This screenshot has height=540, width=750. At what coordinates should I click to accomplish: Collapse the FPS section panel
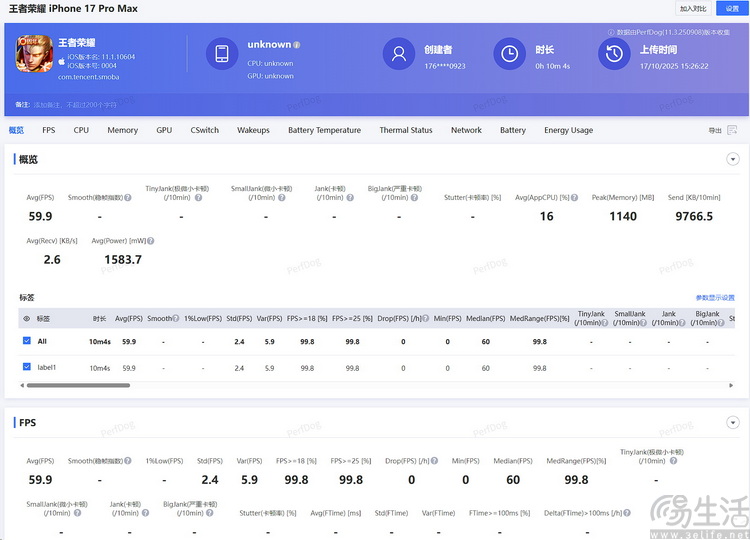[x=732, y=422]
